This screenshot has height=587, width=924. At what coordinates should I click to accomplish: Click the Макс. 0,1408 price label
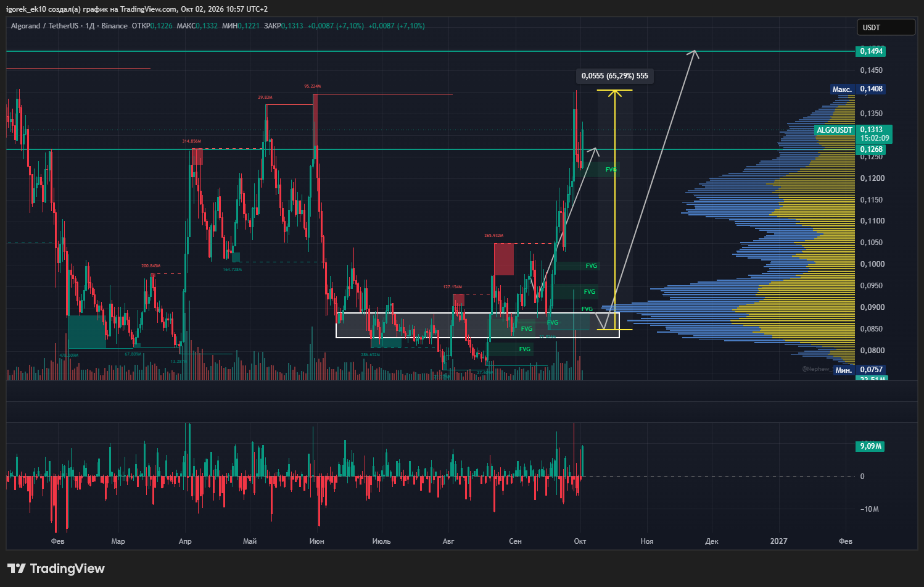pyautogui.click(x=857, y=89)
